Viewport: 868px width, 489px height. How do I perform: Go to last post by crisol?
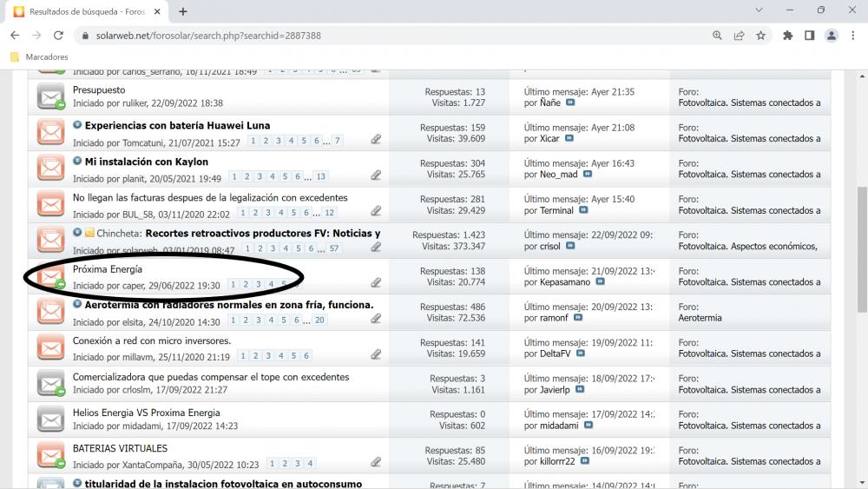click(570, 245)
